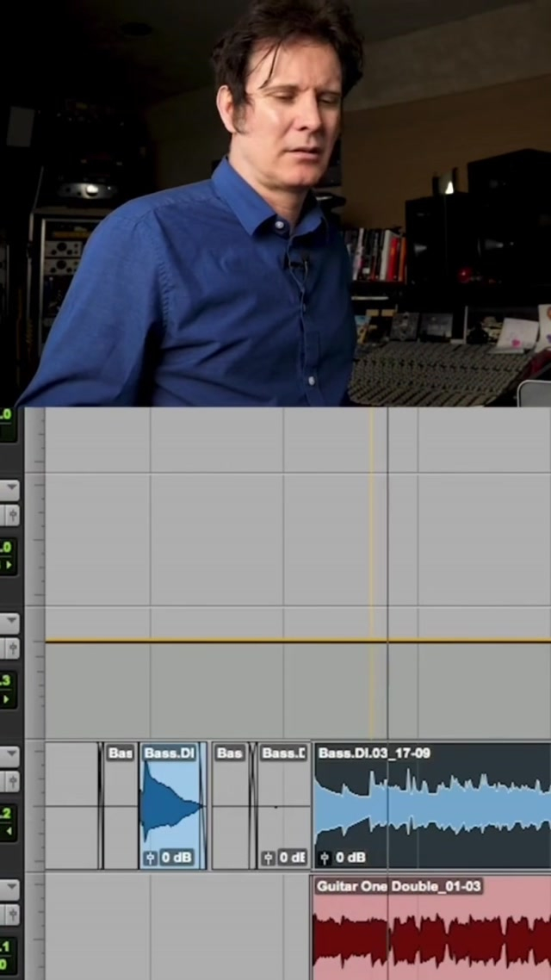Screen dimensions: 551x980
Task: Open track view dropdown on the yellow-line track
Action: pyautogui.click(x=9, y=622)
